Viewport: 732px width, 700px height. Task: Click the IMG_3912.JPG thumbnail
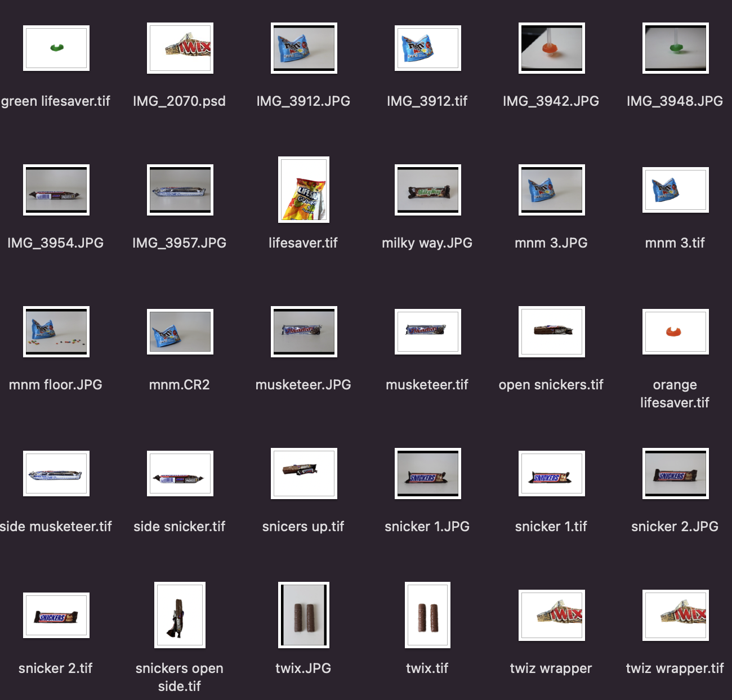304,48
